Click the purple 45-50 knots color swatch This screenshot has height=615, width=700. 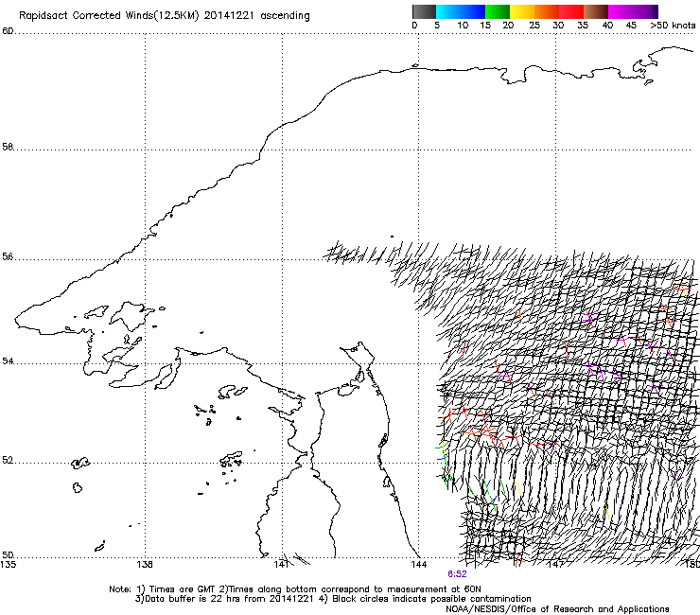tap(645, 11)
